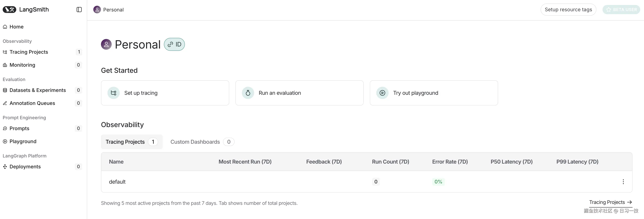Click the Set up tracing card
This screenshot has width=644, height=219.
(x=165, y=93)
